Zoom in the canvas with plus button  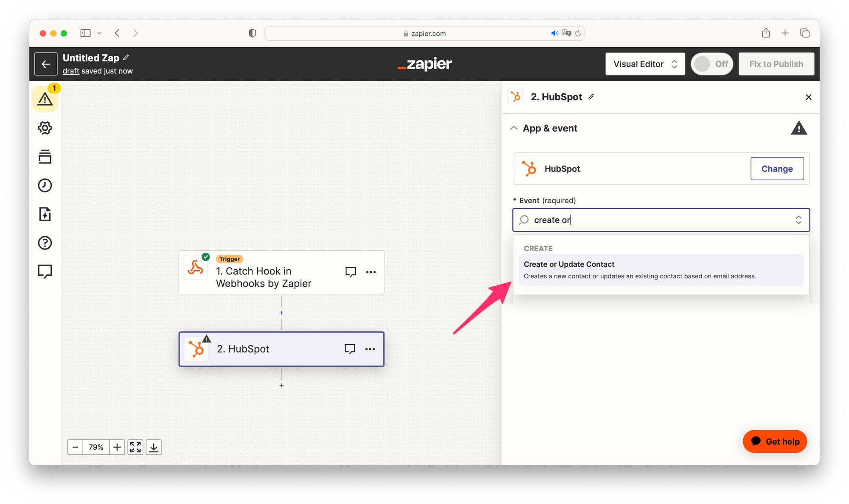pyautogui.click(x=117, y=447)
